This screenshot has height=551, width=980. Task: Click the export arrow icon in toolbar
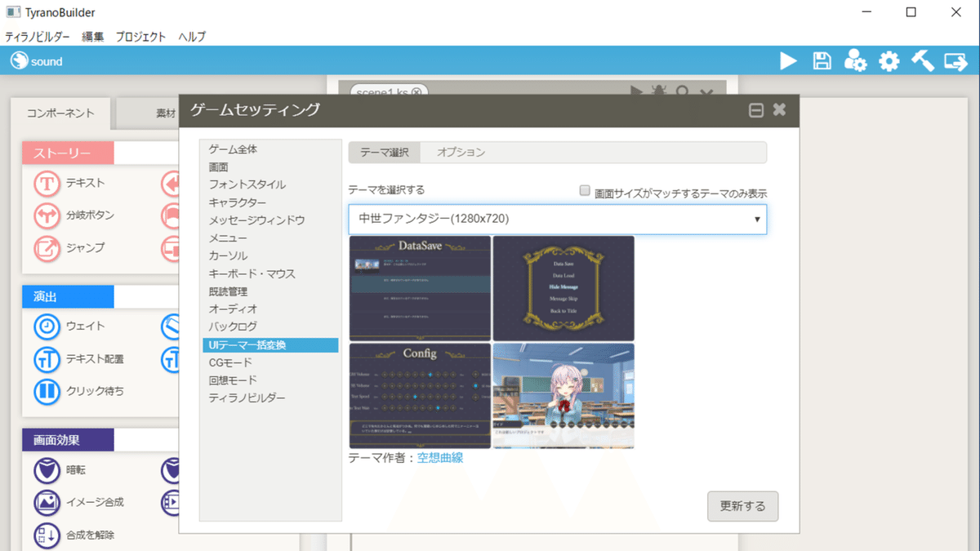[x=955, y=61]
